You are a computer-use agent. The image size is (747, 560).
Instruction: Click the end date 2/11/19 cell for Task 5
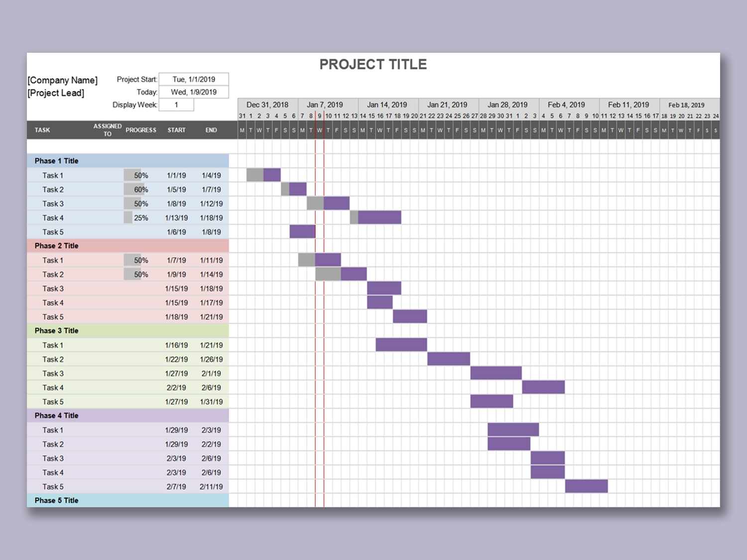(x=211, y=486)
